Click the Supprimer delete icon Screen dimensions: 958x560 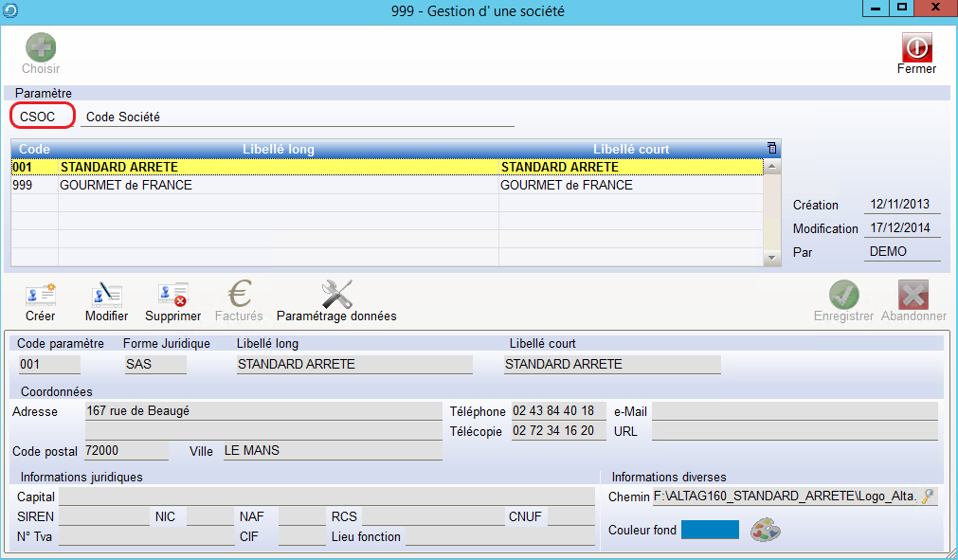click(x=172, y=295)
